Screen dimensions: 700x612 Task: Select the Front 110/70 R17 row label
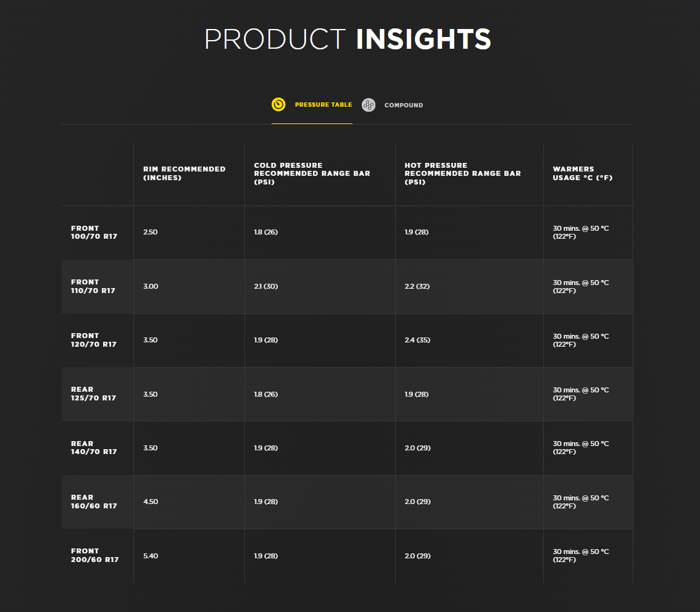tap(94, 286)
